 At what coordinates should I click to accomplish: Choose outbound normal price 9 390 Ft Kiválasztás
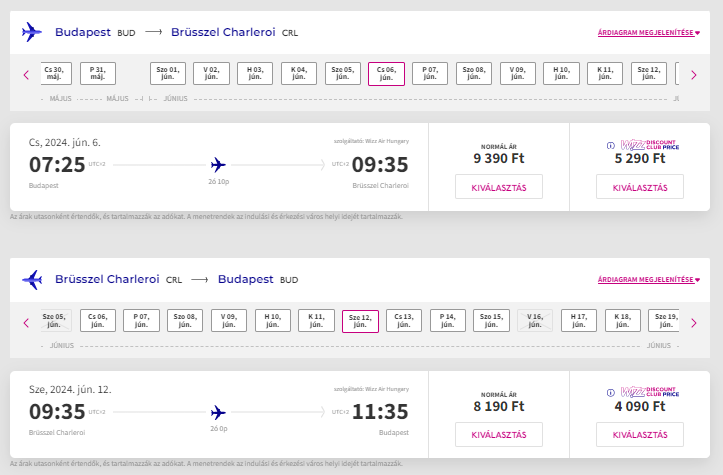499,187
